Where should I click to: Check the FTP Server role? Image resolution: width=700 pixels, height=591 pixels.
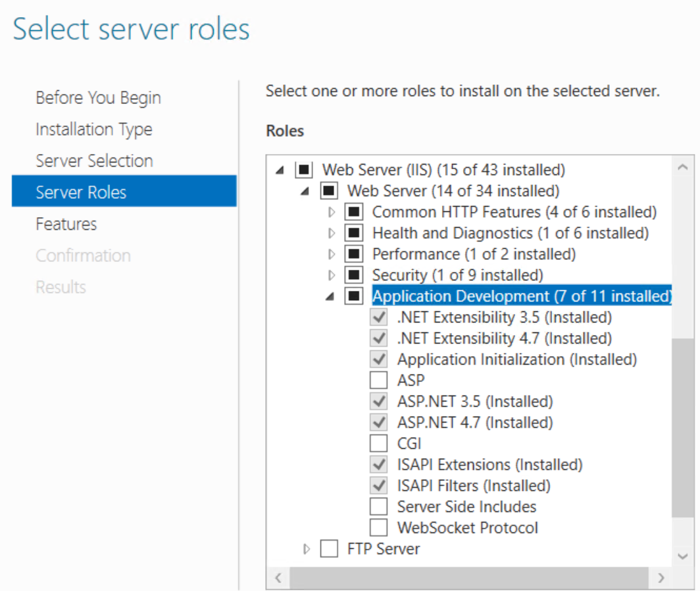[329, 548]
